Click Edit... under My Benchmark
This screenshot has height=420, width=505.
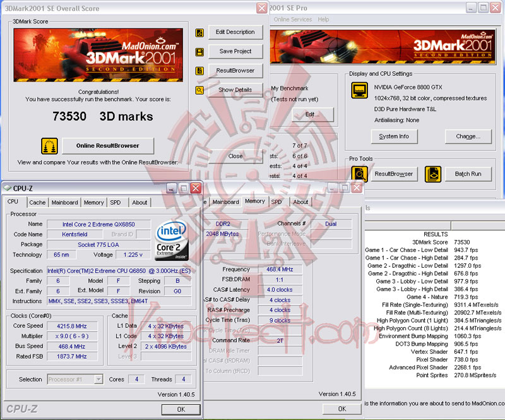point(312,114)
